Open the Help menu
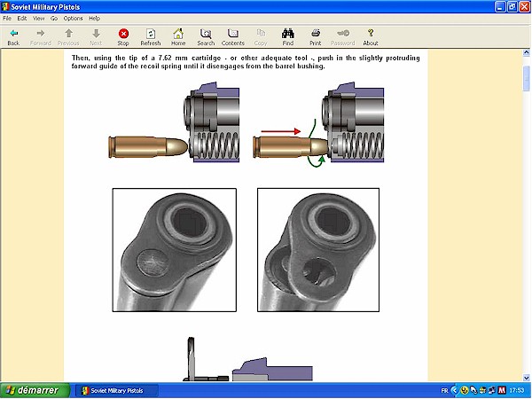 click(x=94, y=19)
